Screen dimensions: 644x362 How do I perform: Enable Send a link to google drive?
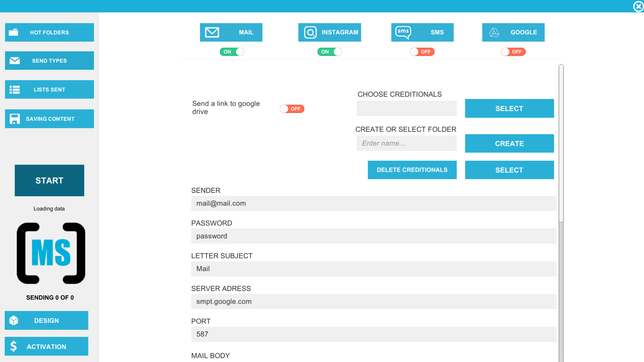tap(292, 109)
